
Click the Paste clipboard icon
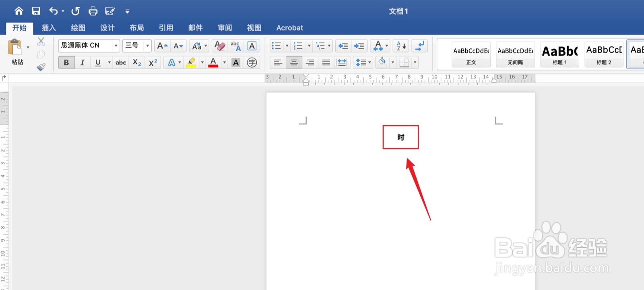(x=15, y=47)
